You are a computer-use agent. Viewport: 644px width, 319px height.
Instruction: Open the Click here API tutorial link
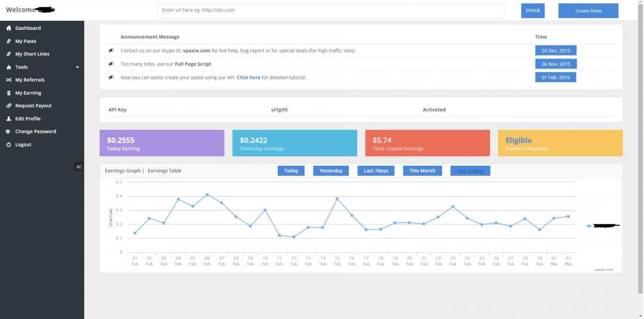click(248, 78)
